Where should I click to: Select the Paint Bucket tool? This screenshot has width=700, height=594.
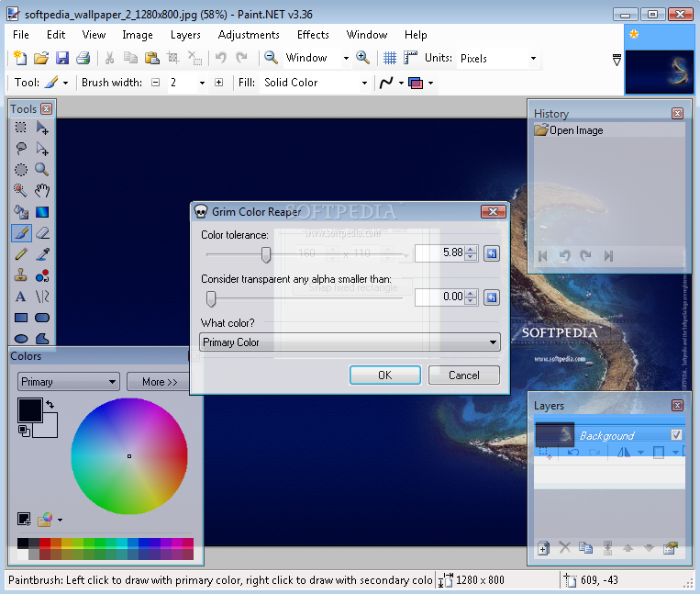pyautogui.click(x=20, y=212)
